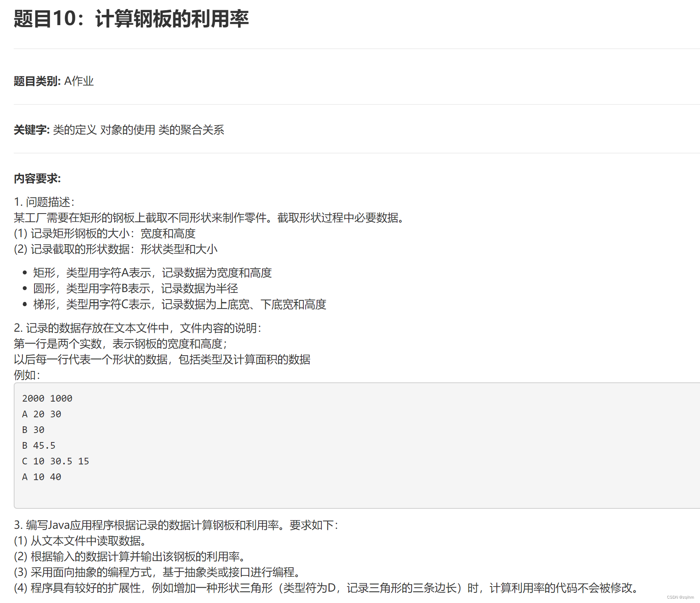This screenshot has width=700, height=603.
Task: Click the code line A 20 30
Action: coord(42,414)
